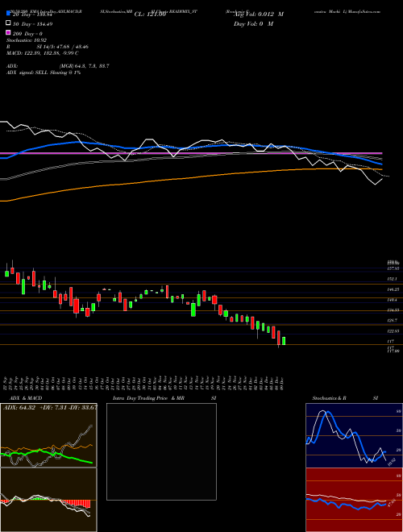The height and width of the screenshot is (532, 403).
Task: Click the 152.1 price axis label
Action: click(x=392, y=279)
